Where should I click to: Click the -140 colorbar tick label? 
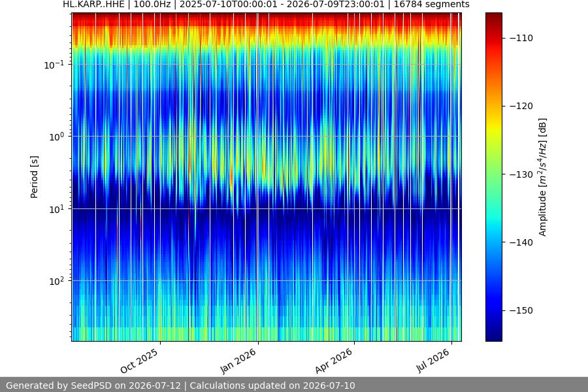pos(521,242)
